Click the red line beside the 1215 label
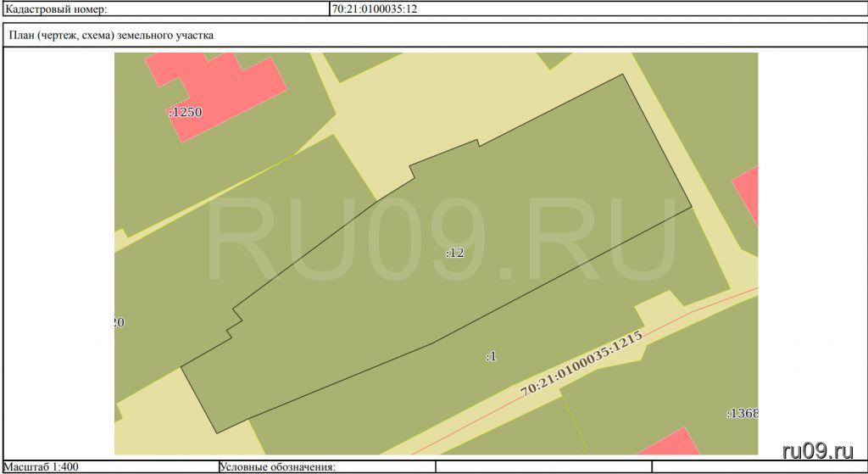Screen dimensions: 868x474 (x=712, y=304)
